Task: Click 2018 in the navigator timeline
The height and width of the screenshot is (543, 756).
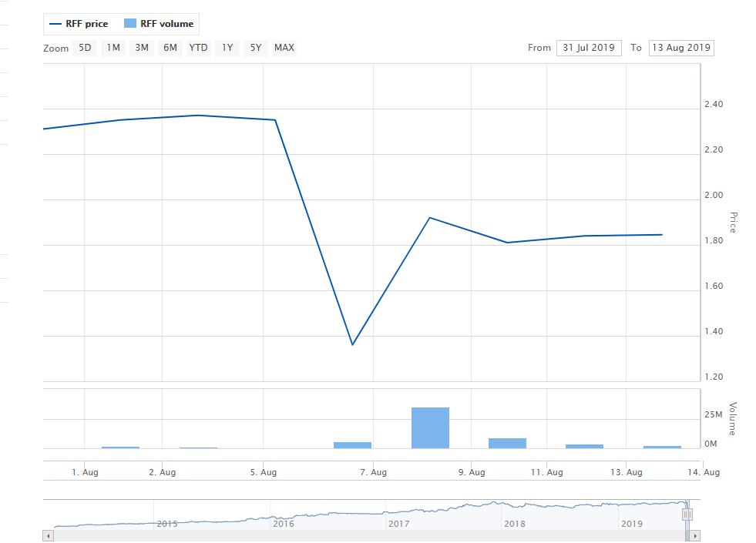Action: click(515, 524)
